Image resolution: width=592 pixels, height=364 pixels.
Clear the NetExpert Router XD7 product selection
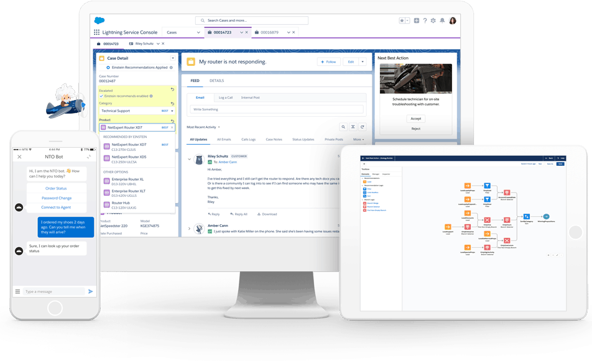point(172,127)
